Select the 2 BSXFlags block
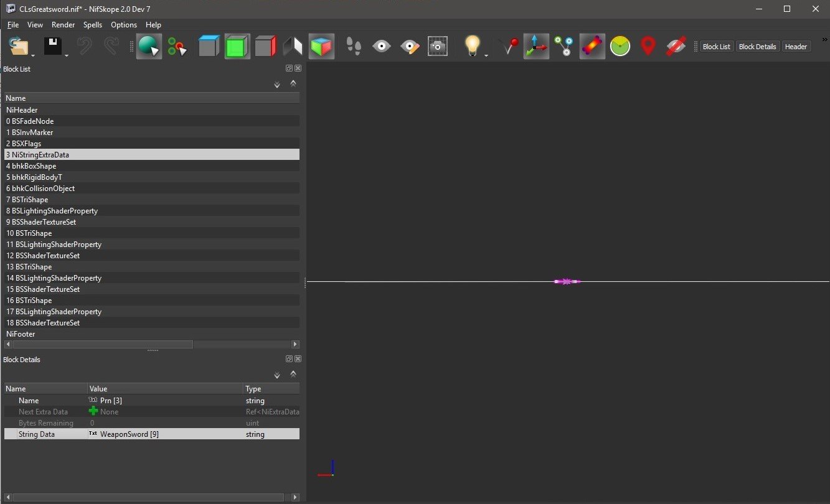 [151, 144]
